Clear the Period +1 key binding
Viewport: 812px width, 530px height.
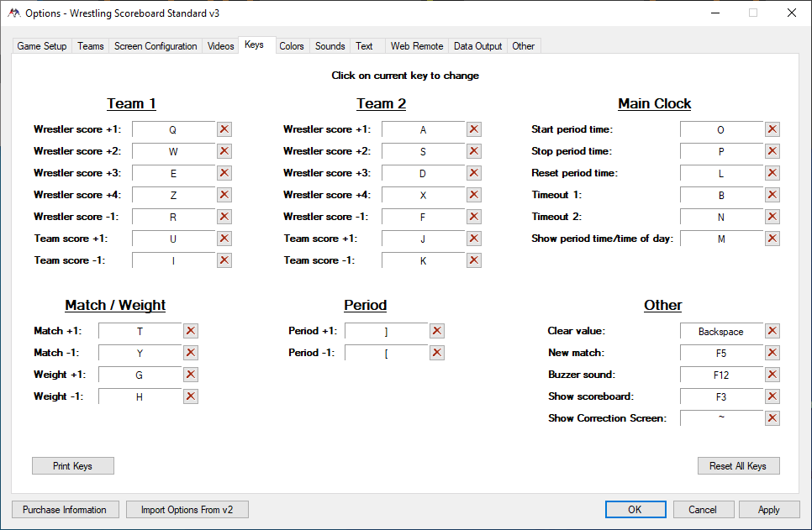(437, 331)
